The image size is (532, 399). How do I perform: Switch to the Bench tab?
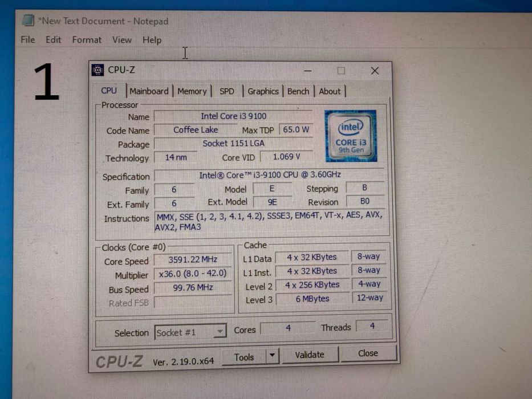pyautogui.click(x=298, y=91)
